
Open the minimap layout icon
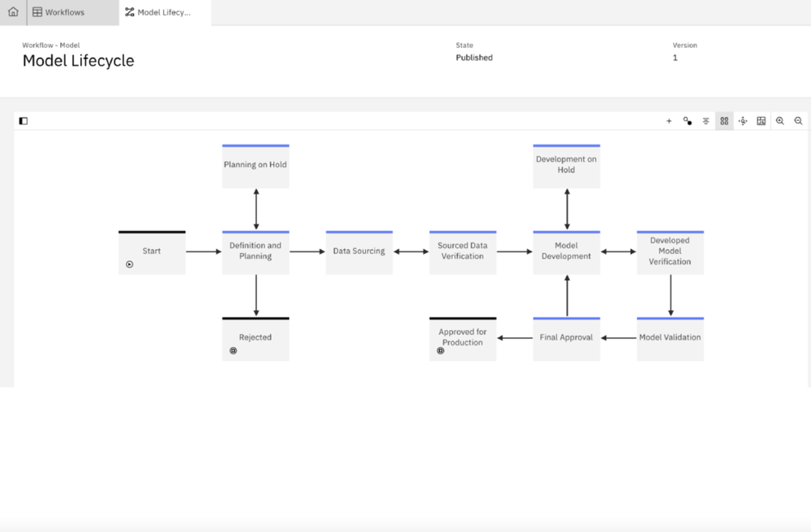(x=762, y=121)
